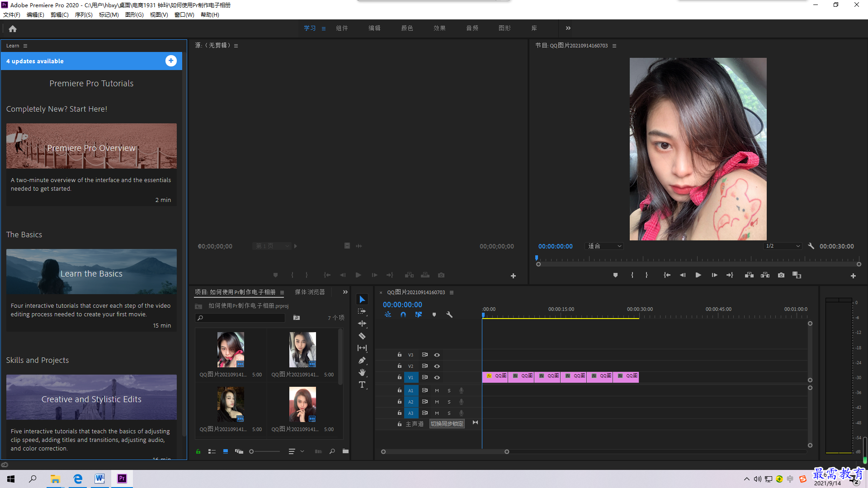868x488 pixels.
Task: Toggle Linked Selection in timeline
Action: pyautogui.click(x=419, y=314)
